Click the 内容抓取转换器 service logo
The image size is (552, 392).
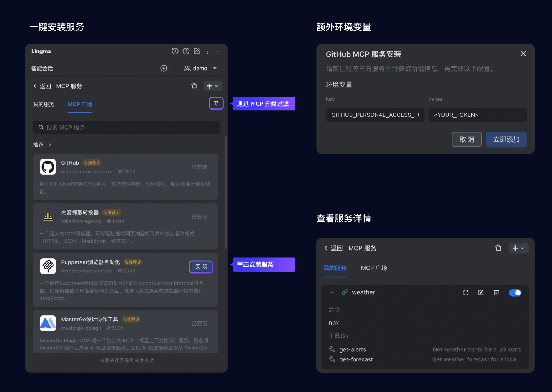click(48, 217)
